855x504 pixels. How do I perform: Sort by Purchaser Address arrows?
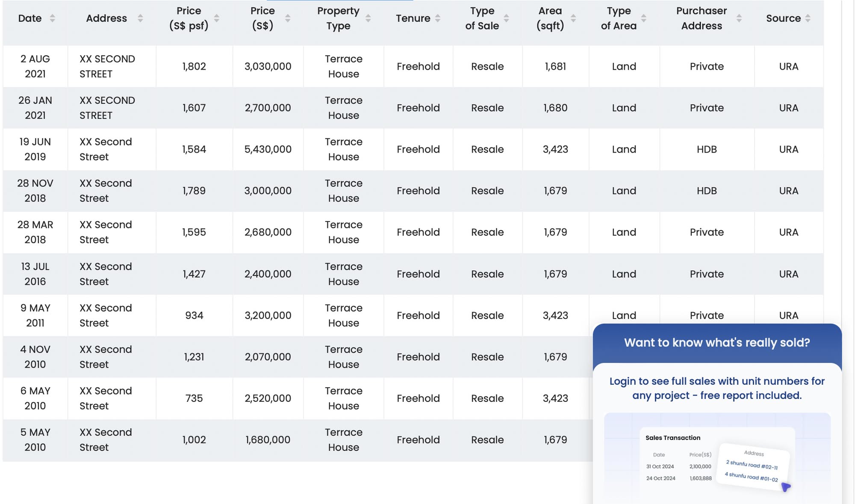click(x=739, y=18)
